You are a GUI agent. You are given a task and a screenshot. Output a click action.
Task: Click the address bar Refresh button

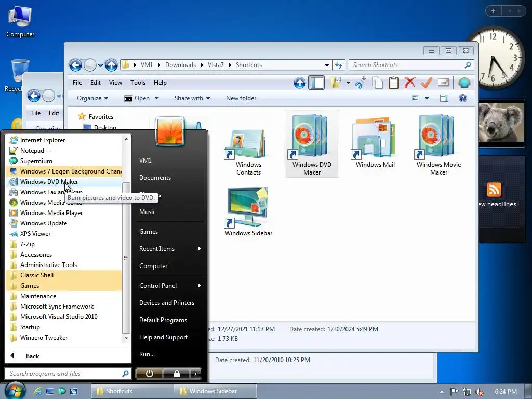[338, 65]
